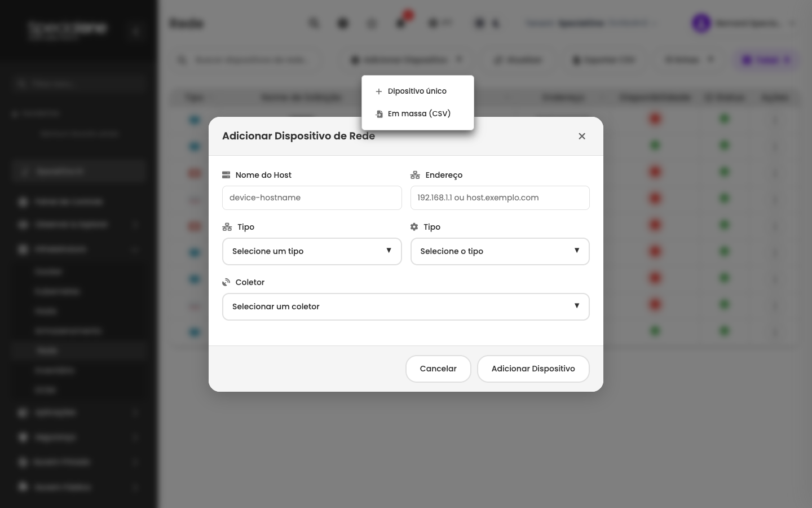Expand the Selecione o tipo combo box
Image resolution: width=812 pixels, height=508 pixels.
point(500,251)
